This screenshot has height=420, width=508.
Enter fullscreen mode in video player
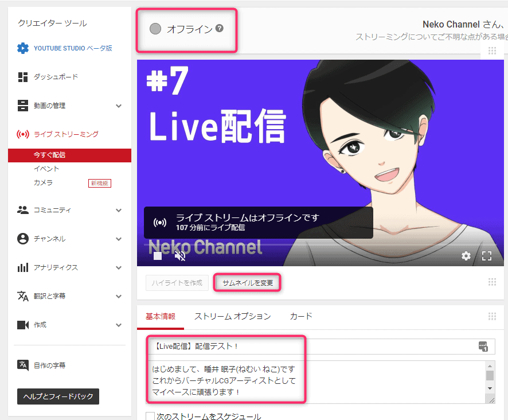click(487, 256)
